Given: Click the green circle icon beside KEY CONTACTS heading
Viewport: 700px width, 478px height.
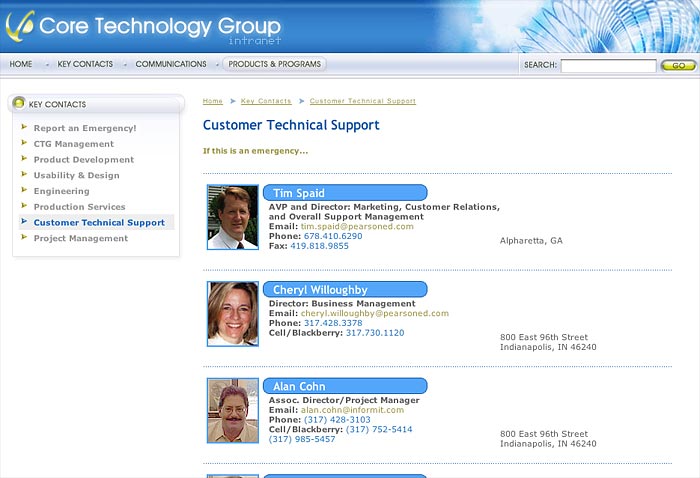Looking at the screenshot, I should click(x=19, y=103).
